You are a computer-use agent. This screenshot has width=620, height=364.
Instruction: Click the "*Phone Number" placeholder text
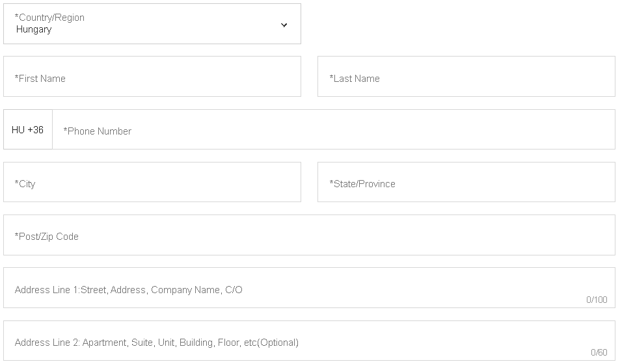pyautogui.click(x=98, y=131)
